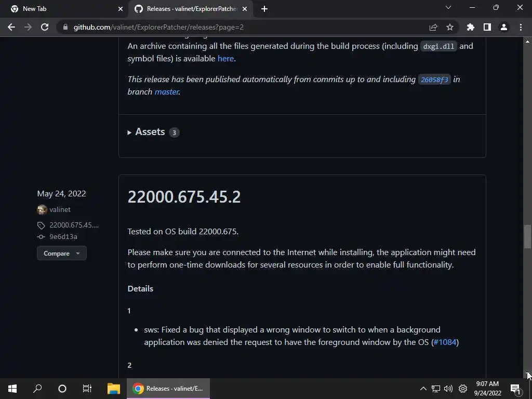Open the volume speaker tray icon
This screenshot has height=399, width=532.
(x=448, y=389)
